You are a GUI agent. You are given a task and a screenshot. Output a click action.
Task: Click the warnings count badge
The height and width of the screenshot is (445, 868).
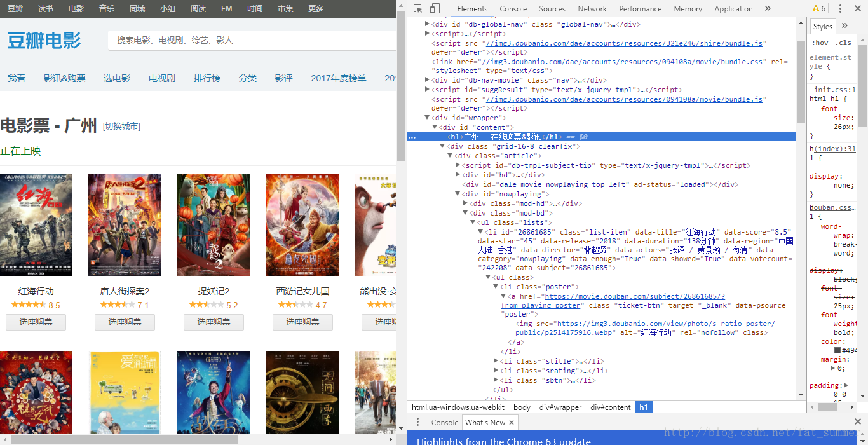pos(819,9)
